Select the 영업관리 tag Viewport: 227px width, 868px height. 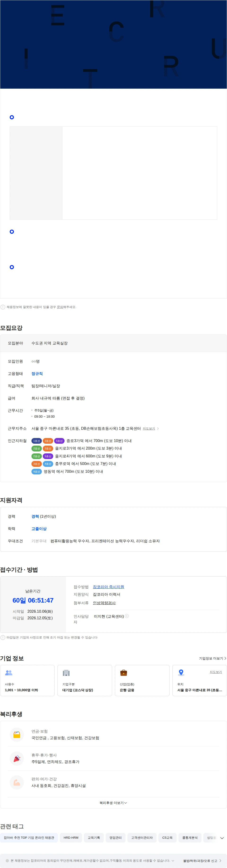coord(115,838)
